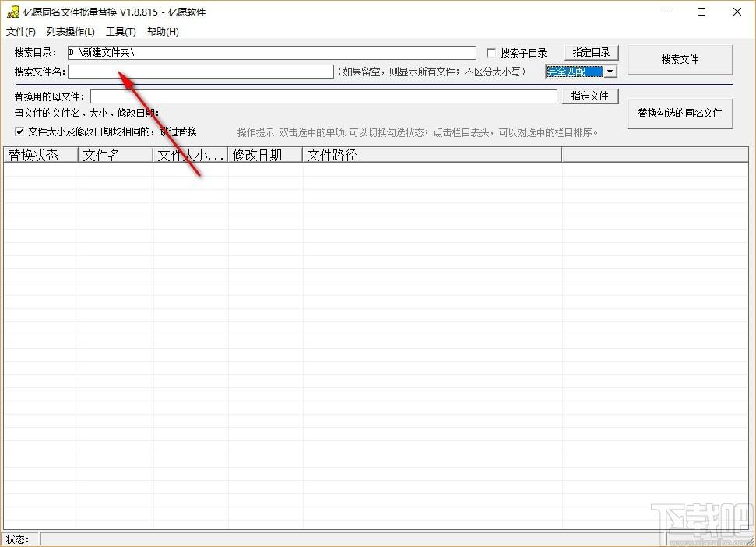756x547 pixels.
Task: Click the 搜索文件 button
Action: 680,59
